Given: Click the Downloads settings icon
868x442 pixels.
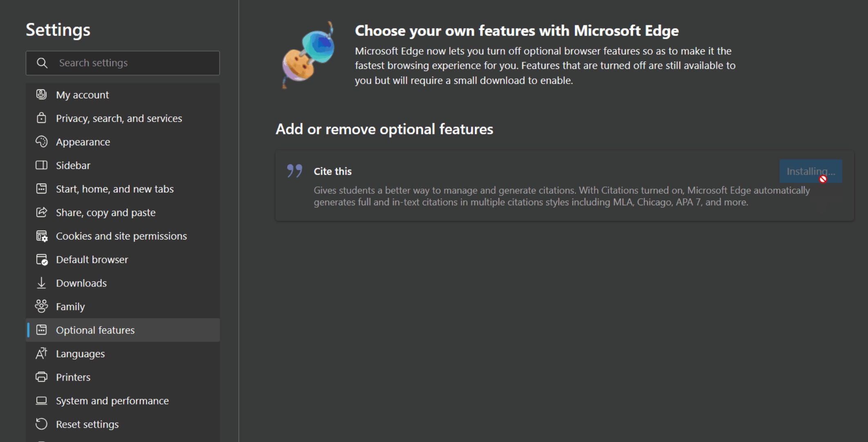Looking at the screenshot, I should click(42, 283).
